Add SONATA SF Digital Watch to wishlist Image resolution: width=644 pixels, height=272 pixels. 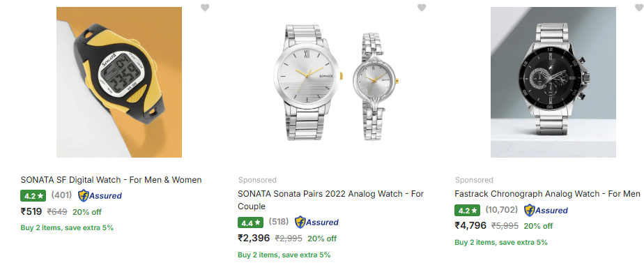pos(205,8)
